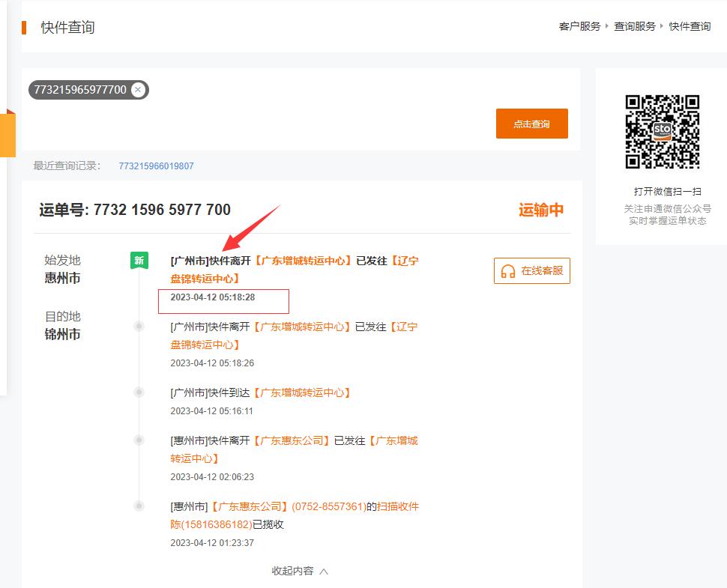Remove tracking tag 773215965977700 via its × icon

pos(138,88)
